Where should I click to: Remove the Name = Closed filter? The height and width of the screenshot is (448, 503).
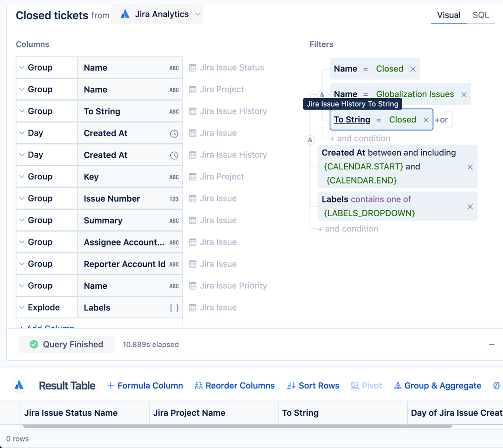[x=413, y=69]
